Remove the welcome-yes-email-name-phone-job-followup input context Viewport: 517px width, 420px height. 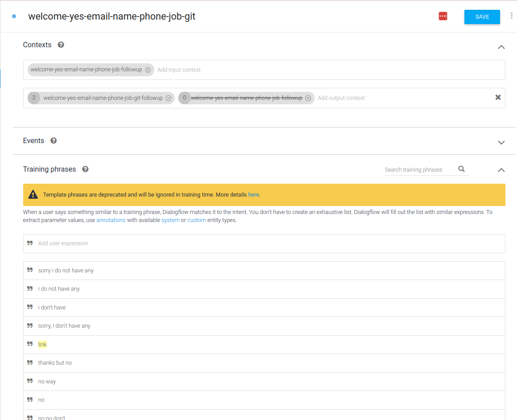tap(148, 70)
